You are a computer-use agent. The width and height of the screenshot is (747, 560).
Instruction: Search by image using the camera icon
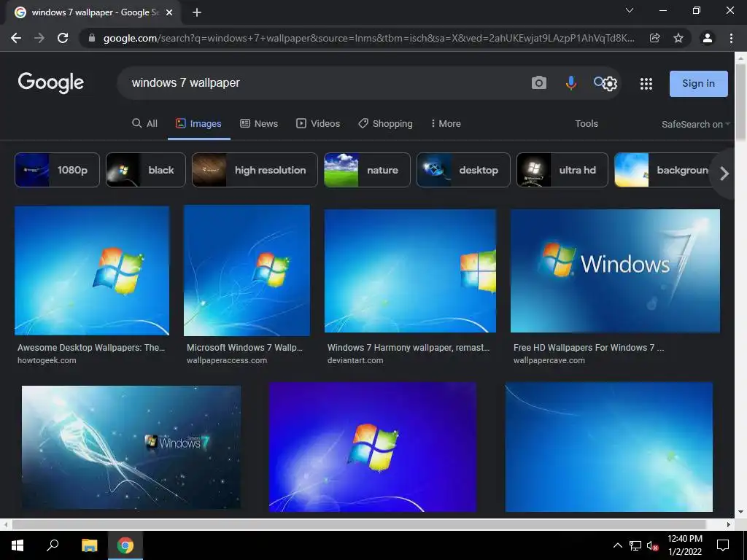pyautogui.click(x=539, y=83)
